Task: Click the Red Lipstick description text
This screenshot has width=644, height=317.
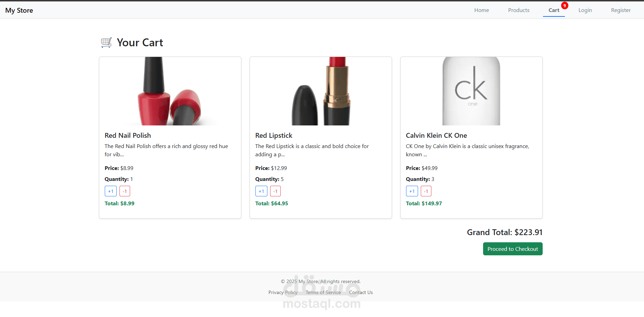Action: (312, 150)
